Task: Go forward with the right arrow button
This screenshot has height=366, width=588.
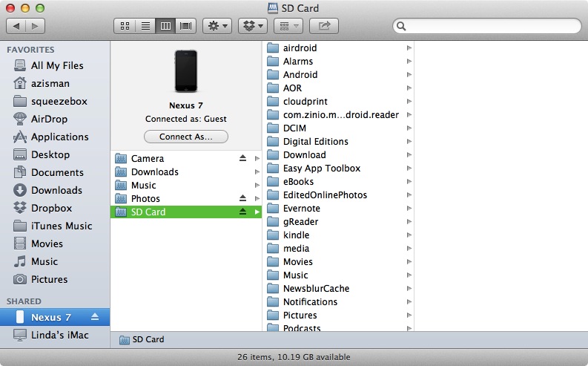Action: point(36,26)
